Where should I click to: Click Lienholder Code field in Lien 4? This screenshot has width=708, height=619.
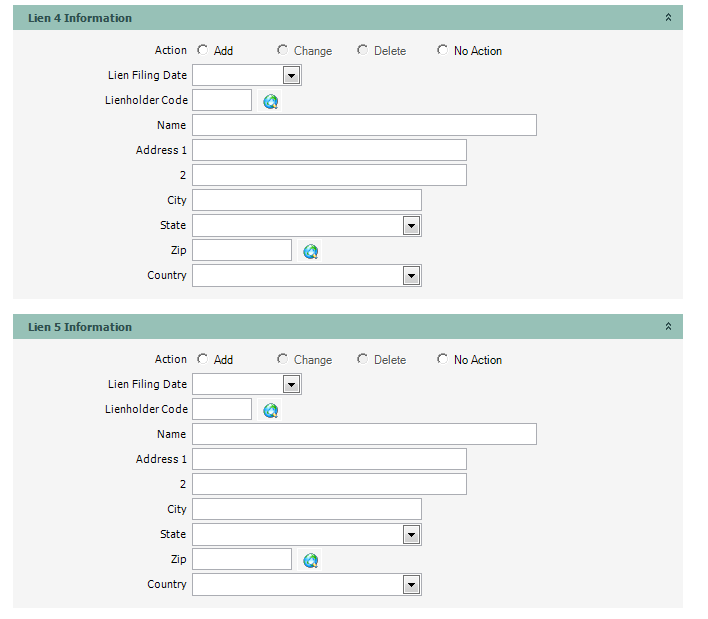222,100
